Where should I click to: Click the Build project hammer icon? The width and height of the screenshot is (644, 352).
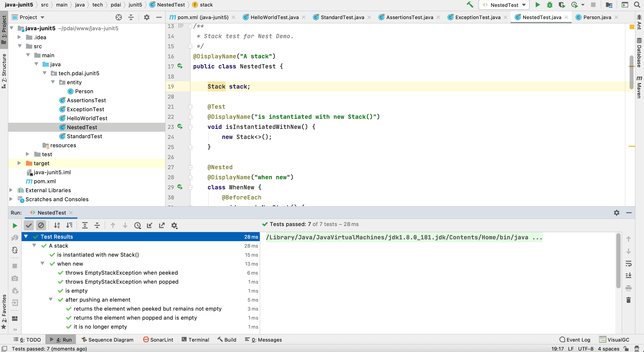click(x=470, y=5)
